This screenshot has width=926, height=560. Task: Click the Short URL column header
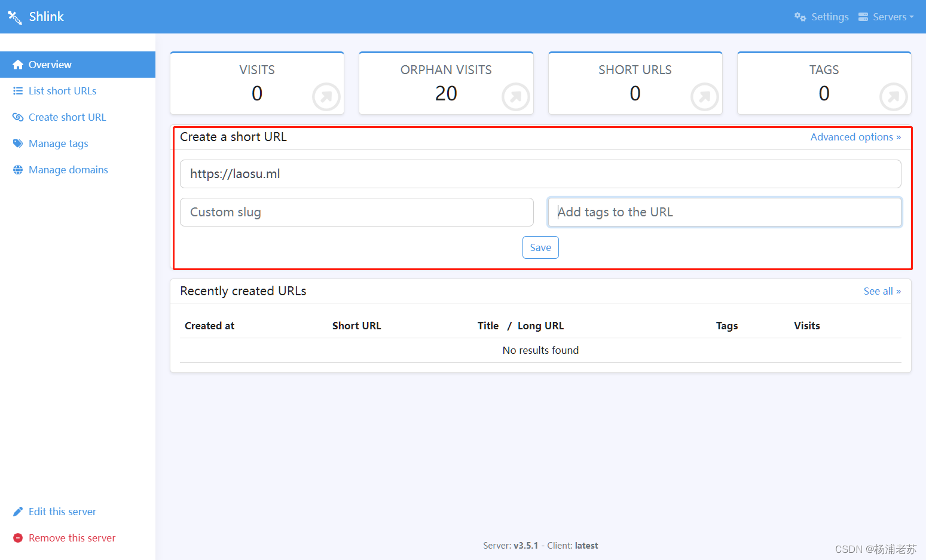coord(356,326)
